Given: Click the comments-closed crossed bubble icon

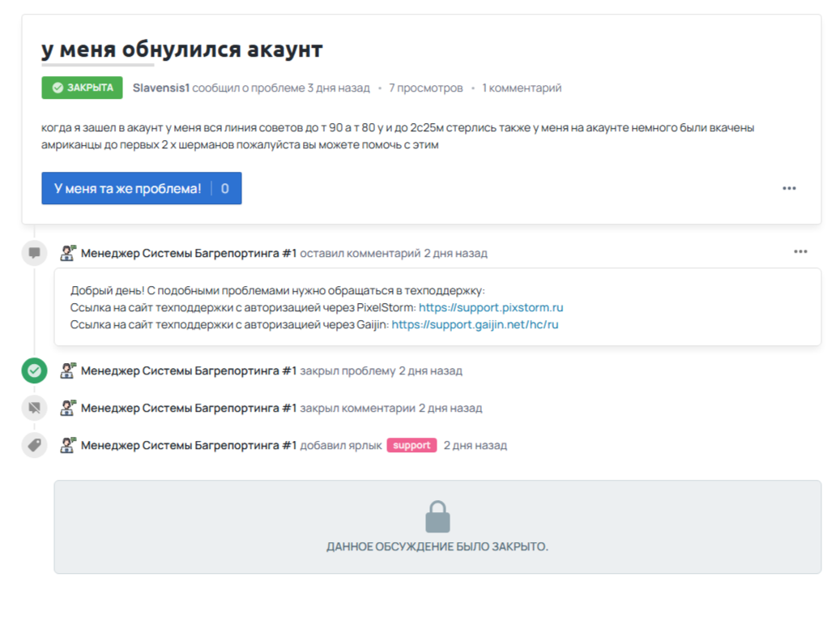Looking at the screenshot, I should pos(34,408).
